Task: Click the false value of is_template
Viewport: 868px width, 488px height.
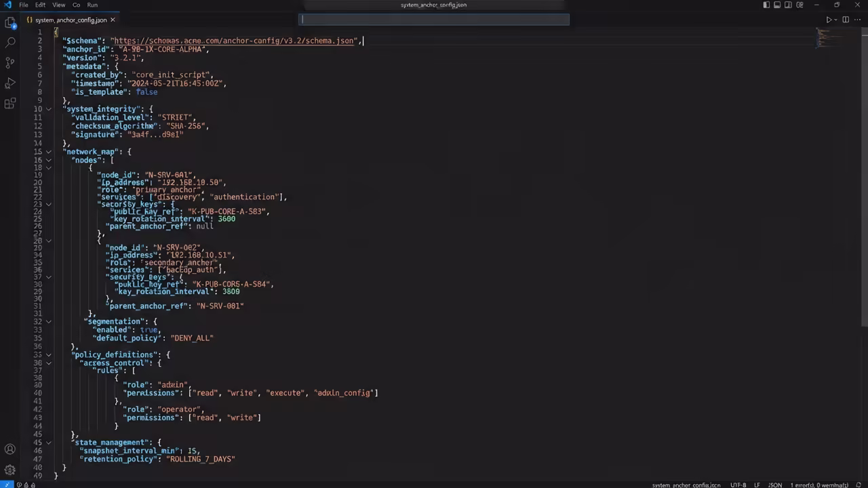Action: [146, 91]
